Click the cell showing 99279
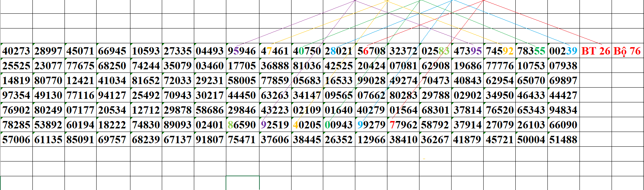Viewport: 644px width, 190px height. point(371,125)
